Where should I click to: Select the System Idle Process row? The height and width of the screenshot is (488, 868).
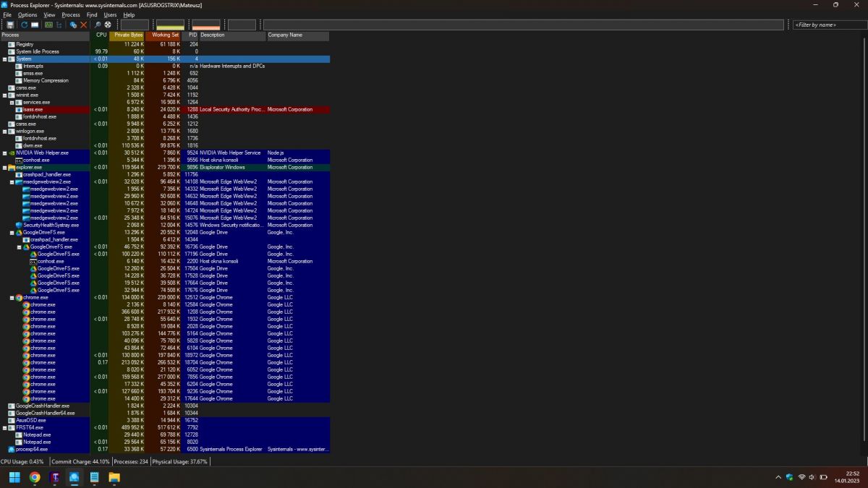click(x=165, y=51)
